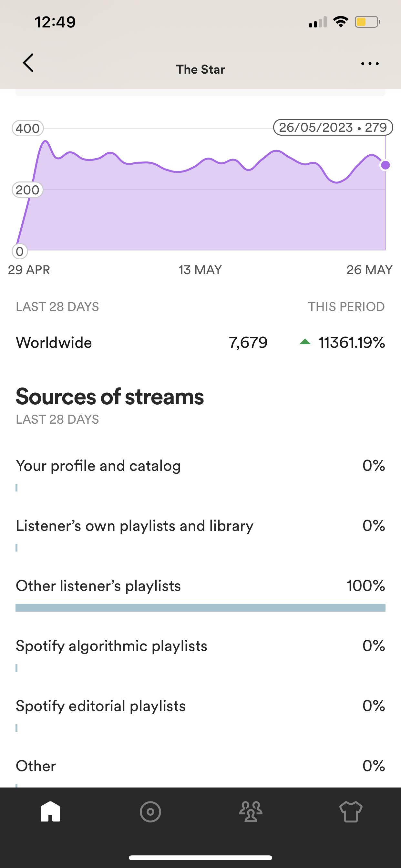
Task: Tap the purple data point on chart
Action: coord(385,165)
